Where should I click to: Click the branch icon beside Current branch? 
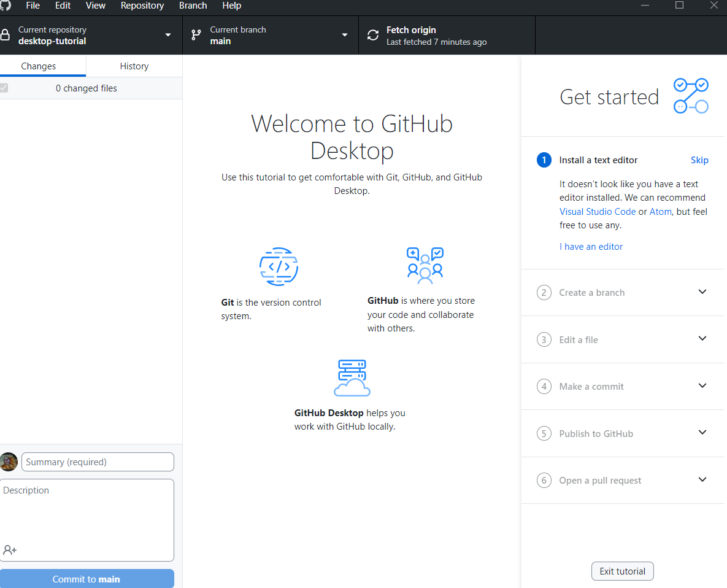[x=196, y=35]
